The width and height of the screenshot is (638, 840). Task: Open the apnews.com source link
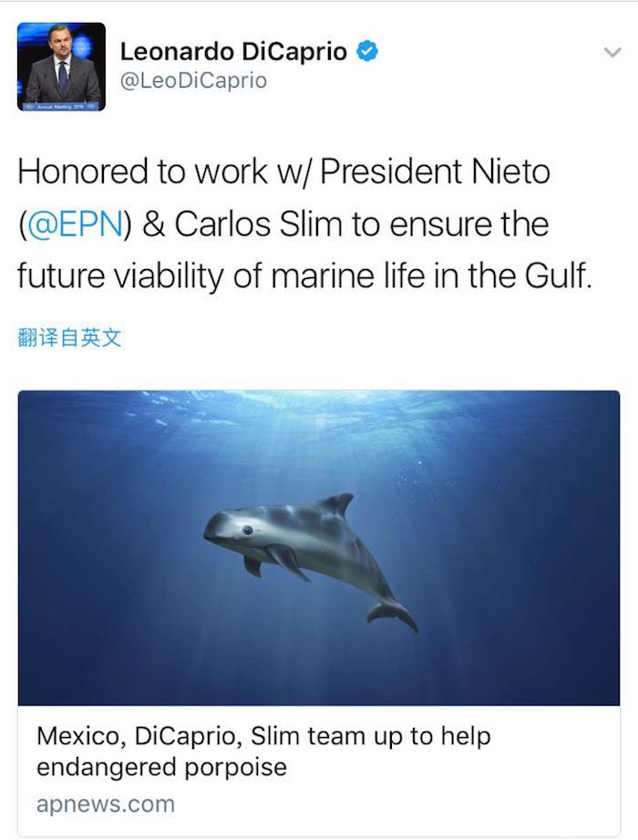coord(105,804)
